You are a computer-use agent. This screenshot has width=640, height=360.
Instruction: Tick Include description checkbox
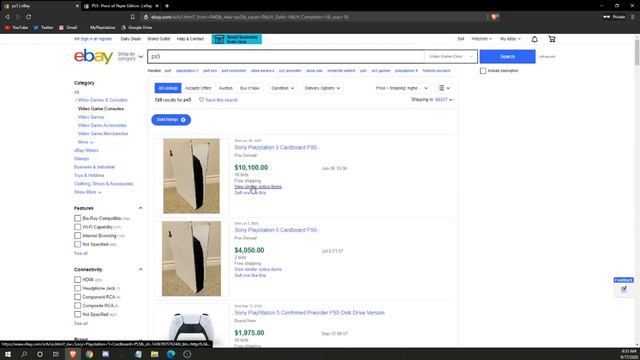coord(483,71)
